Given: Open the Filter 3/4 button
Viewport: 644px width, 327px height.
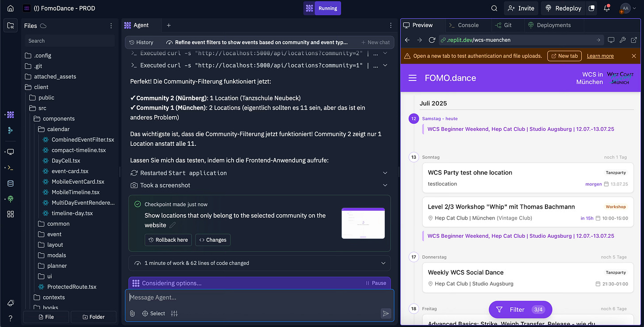Looking at the screenshot, I should 521,310.
